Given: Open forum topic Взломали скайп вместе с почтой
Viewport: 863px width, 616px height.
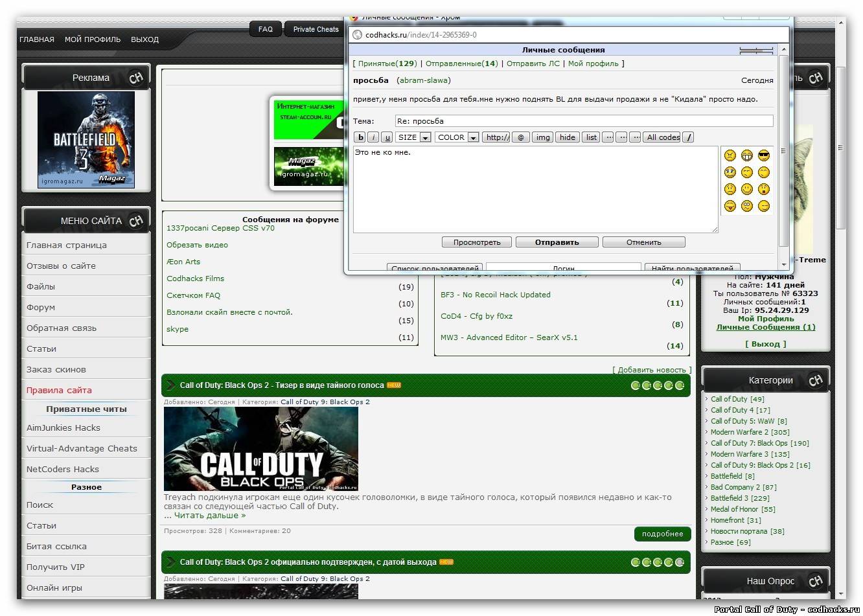Looking at the screenshot, I should point(229,312).
